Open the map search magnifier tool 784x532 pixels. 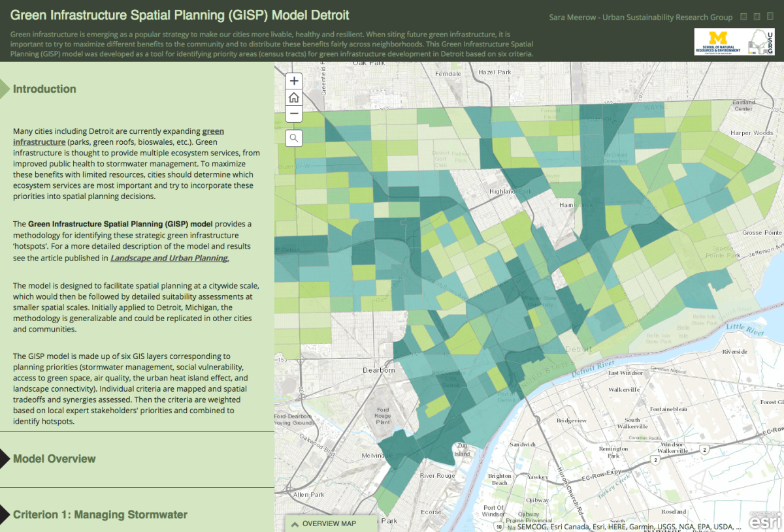click(x=293, y=138)
